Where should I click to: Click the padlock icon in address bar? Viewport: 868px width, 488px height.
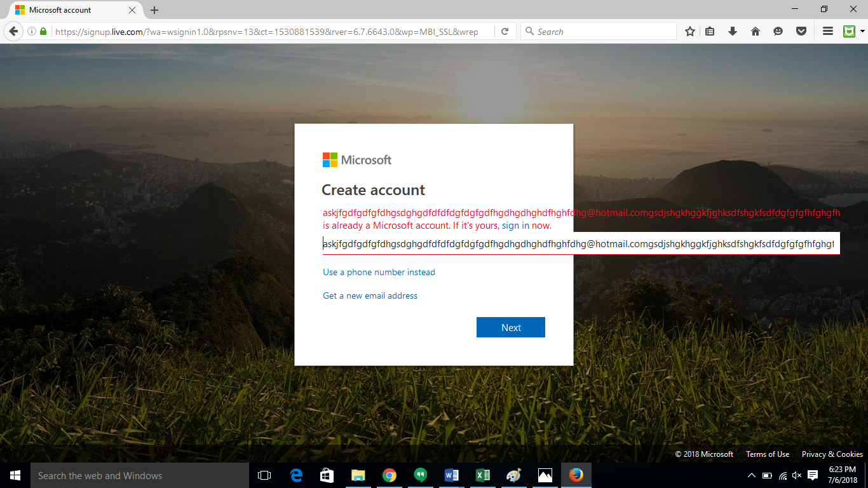[42, 30]
